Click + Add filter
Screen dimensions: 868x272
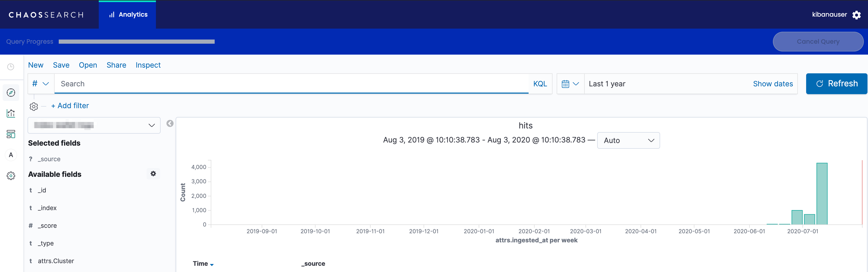[x=70, y=106]
